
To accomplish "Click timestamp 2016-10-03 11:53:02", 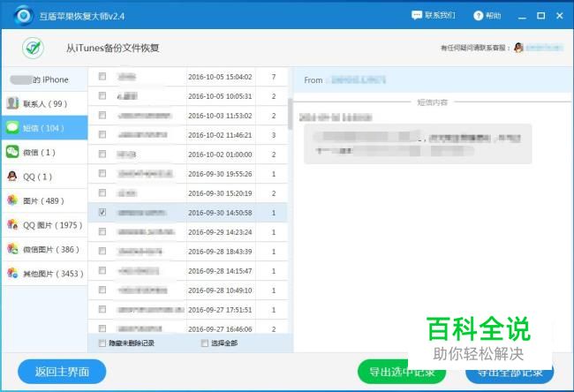I will 220,116.
